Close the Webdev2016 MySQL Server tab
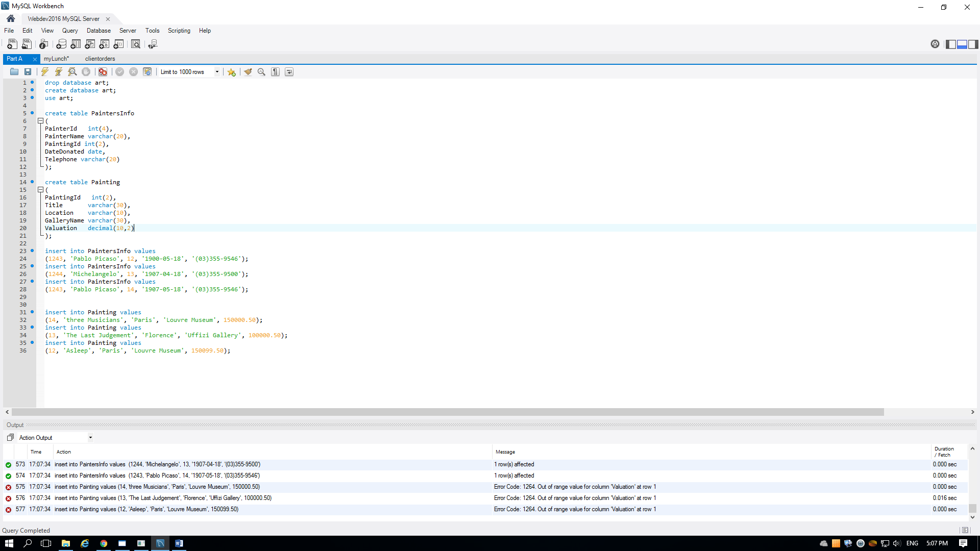Image resolution: width=980 pixels, height=551 pixels. tap(108, 19)
